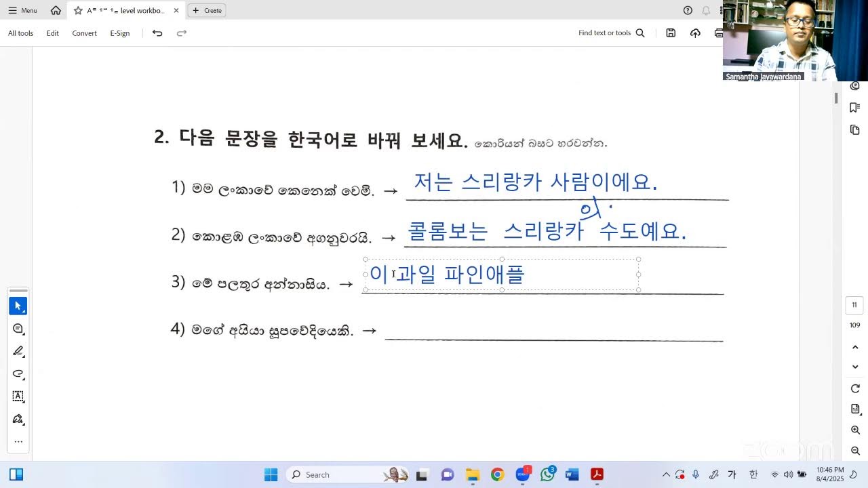Click the text 콜롬보는 스리랑카 수도예요.
This screenshot has height=488, width=868.
click(547, 231)
